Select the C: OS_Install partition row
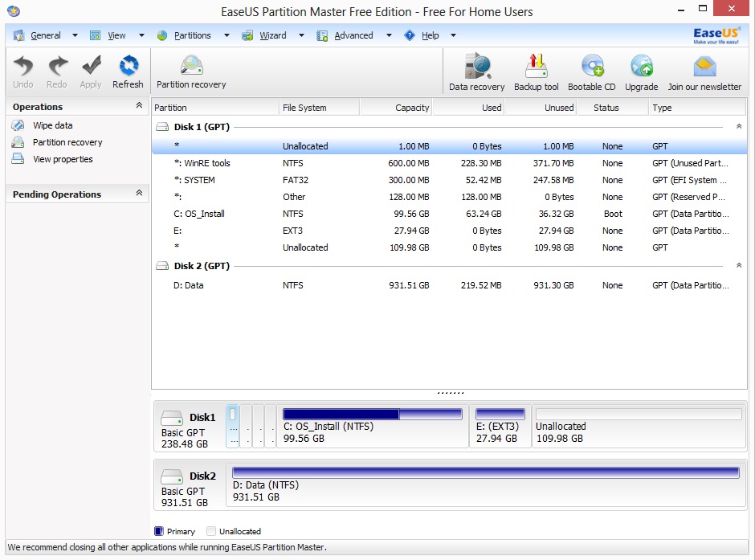The width and height of the screenshot is (755, 560). 449,214
